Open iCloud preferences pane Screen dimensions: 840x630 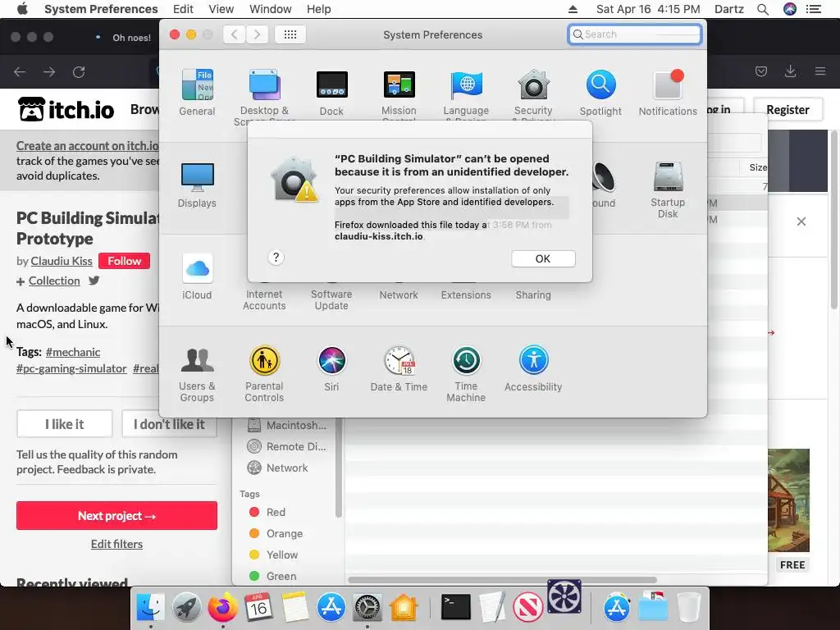197,276
